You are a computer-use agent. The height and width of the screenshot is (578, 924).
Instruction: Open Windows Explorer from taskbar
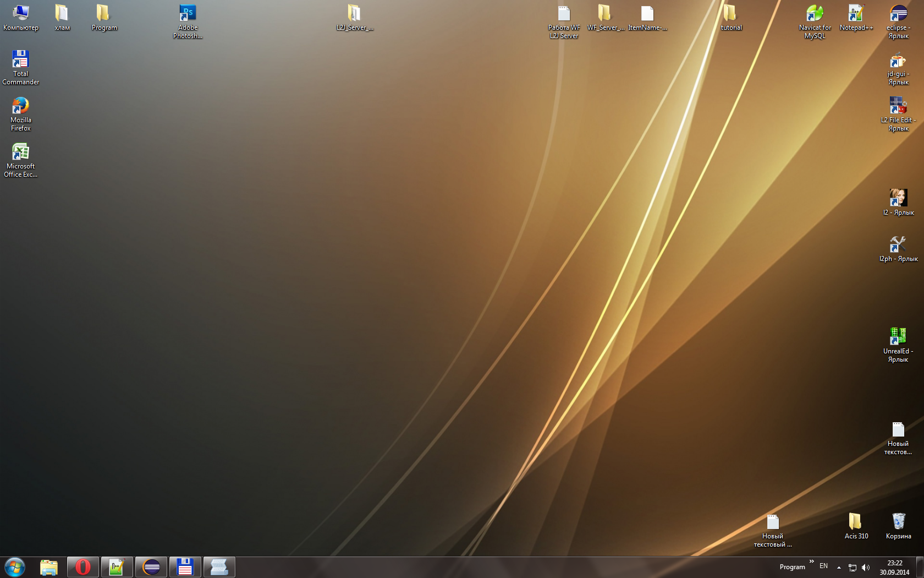[49, 567]
